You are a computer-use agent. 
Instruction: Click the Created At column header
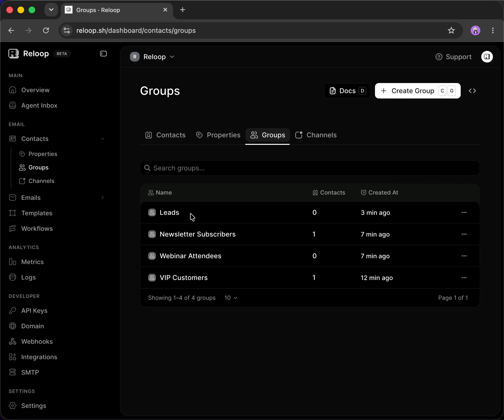379,193
